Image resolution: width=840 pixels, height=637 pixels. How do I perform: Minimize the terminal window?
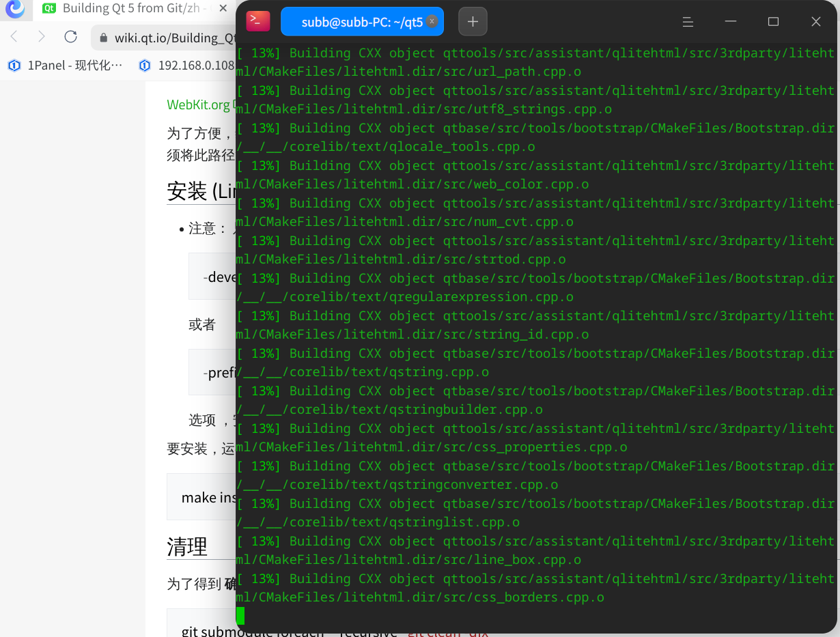731,22
